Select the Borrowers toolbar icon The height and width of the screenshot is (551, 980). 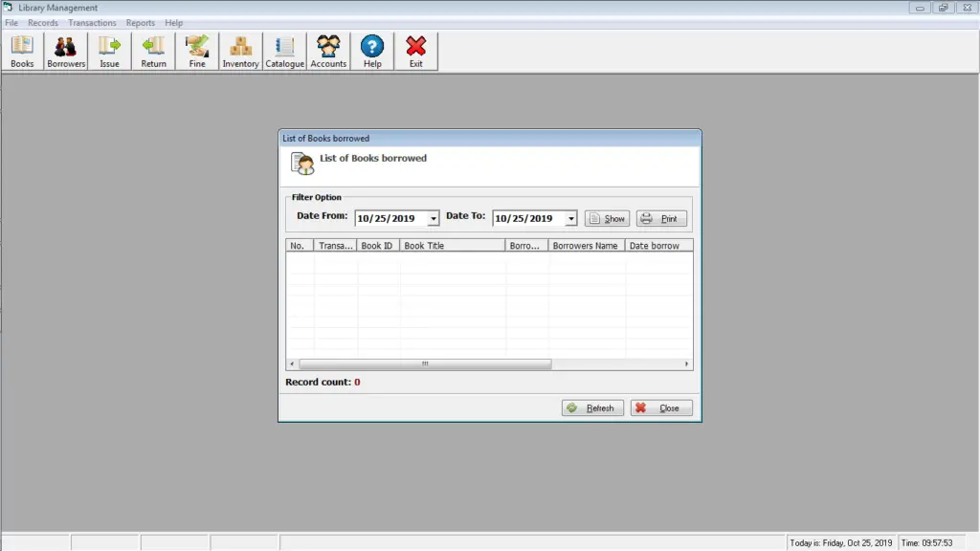pyautogui.click(x=65, y=50)
